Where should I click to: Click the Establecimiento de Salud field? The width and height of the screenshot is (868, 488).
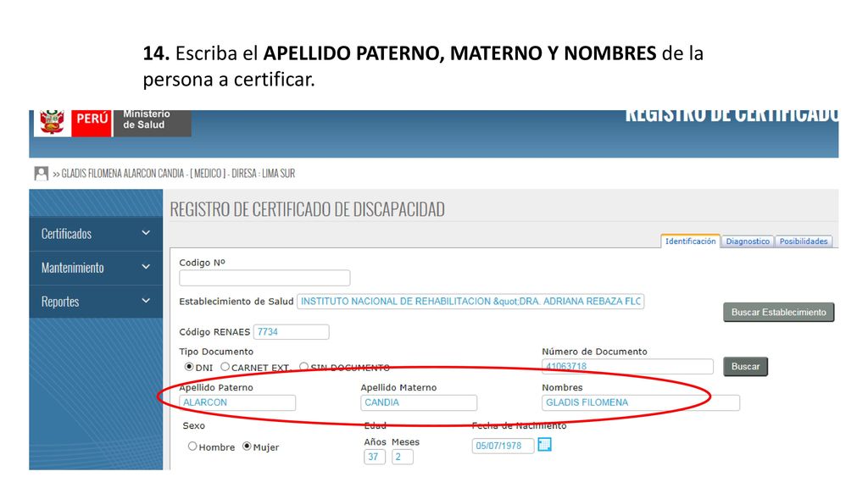[x=470, y=302]
